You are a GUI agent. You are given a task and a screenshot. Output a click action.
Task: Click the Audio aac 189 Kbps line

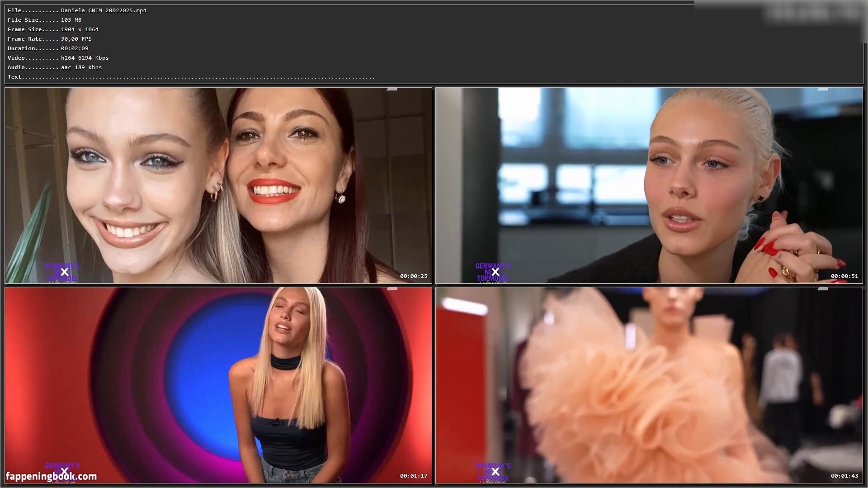(81, 67)
